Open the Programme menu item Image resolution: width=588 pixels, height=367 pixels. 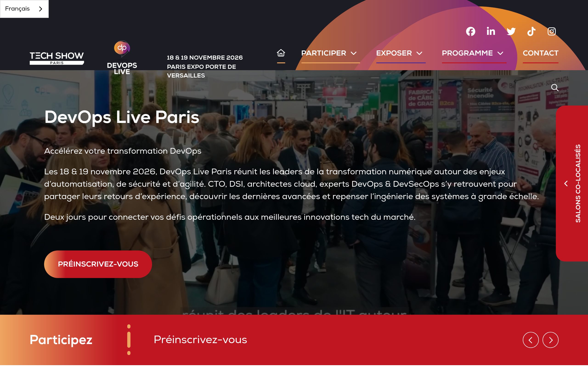tap(467, 53)
